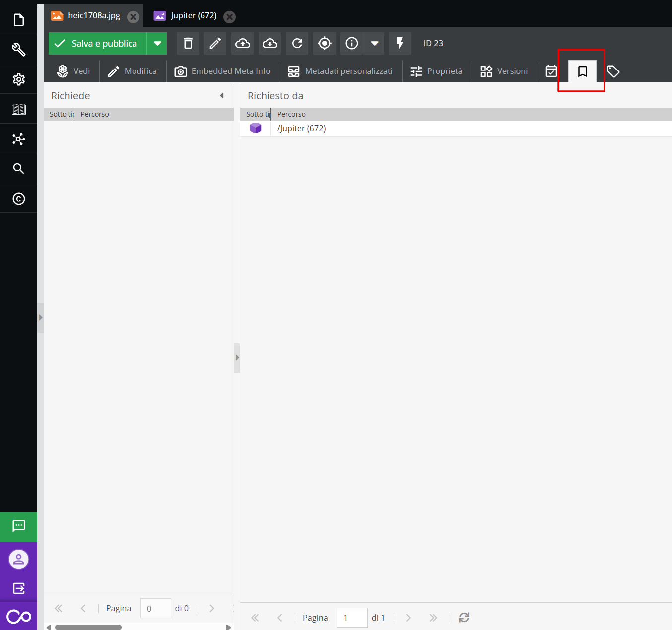The width and height of the screenshot is (672, 630).
Task: Expand the Salva e pubblica dropdown arrow
Action: coord(157,44)
